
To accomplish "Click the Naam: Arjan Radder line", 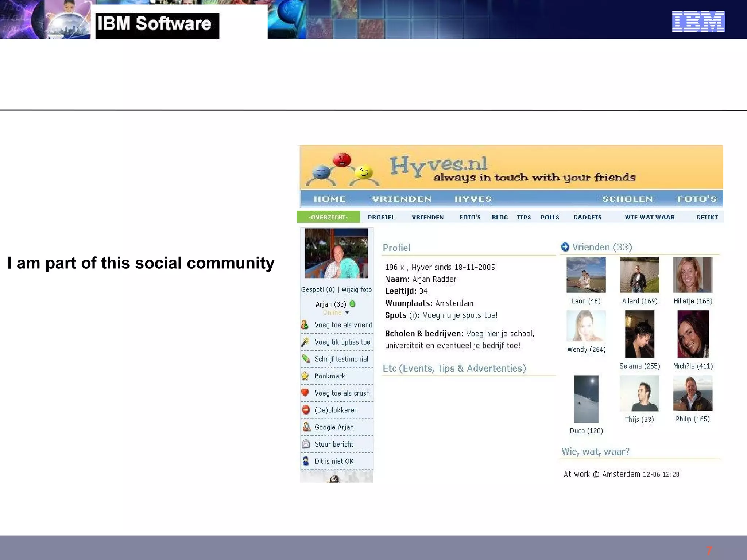I will pyautogui.click(x=421, y=279).
